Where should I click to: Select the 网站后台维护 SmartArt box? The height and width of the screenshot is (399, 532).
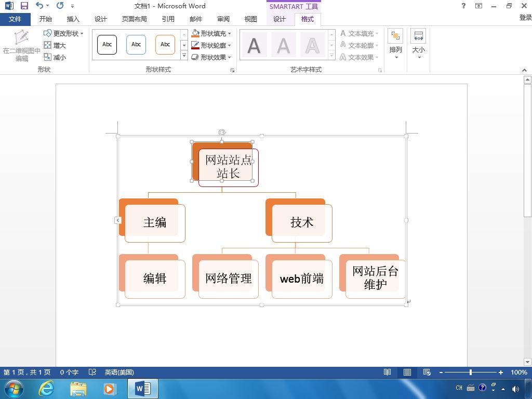tap(376, 279)
